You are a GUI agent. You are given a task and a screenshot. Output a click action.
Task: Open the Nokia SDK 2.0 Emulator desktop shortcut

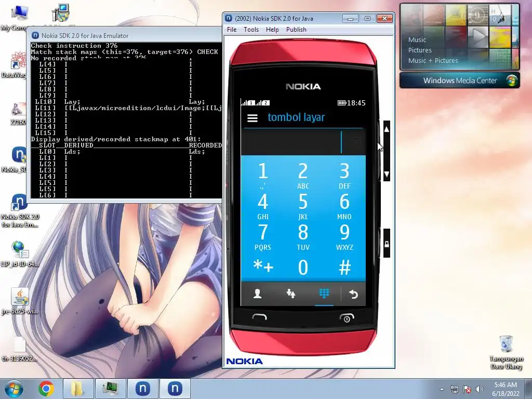[x=20, y=211]
